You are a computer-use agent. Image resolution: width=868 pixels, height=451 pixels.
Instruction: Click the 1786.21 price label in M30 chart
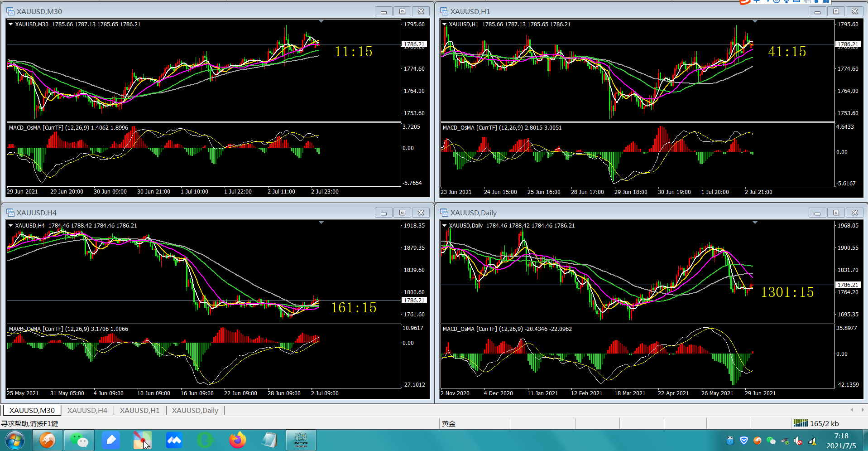click(x=414, y=44)
